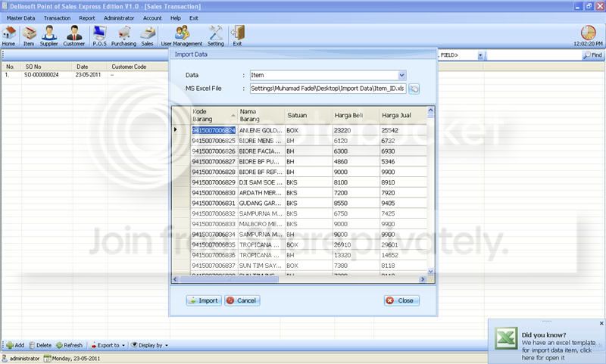Click Refresh in bottom toolbar

(x=69, y=345)
